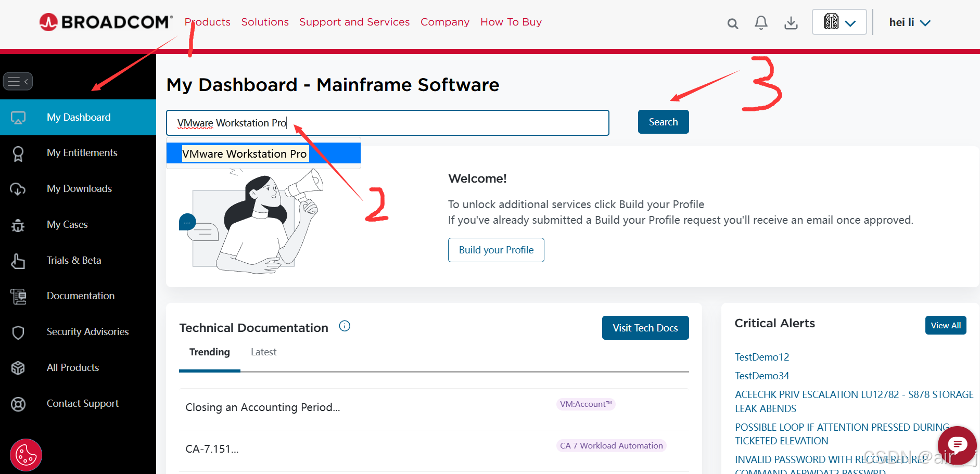The width and height of the screenshot is (980, 474).
Task: Open the notifications bell icon
Action: pos(761,23)
